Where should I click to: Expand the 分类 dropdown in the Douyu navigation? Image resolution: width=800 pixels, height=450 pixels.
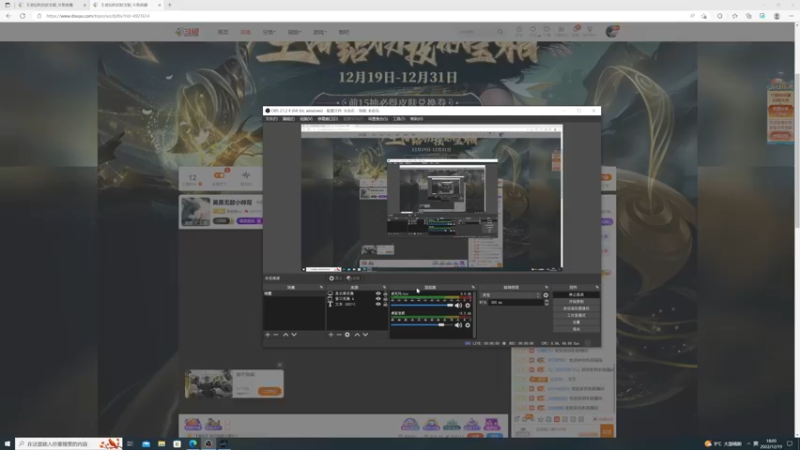(269, 32)
